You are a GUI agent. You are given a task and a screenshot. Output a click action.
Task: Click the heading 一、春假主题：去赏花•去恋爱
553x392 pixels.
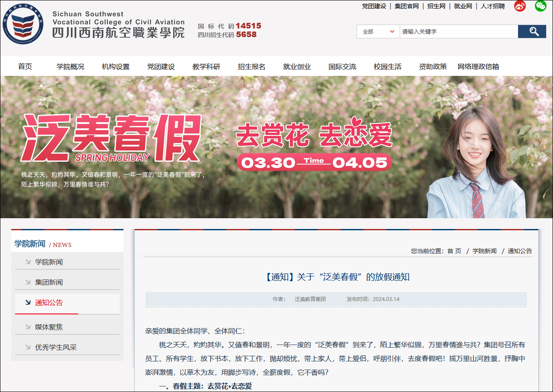205,386
